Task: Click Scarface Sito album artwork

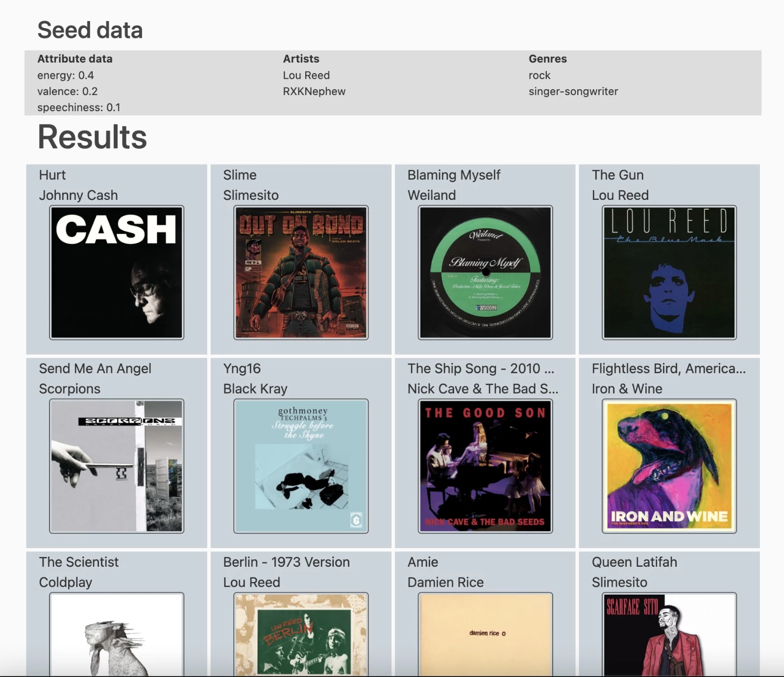Action: click(669, 634)
